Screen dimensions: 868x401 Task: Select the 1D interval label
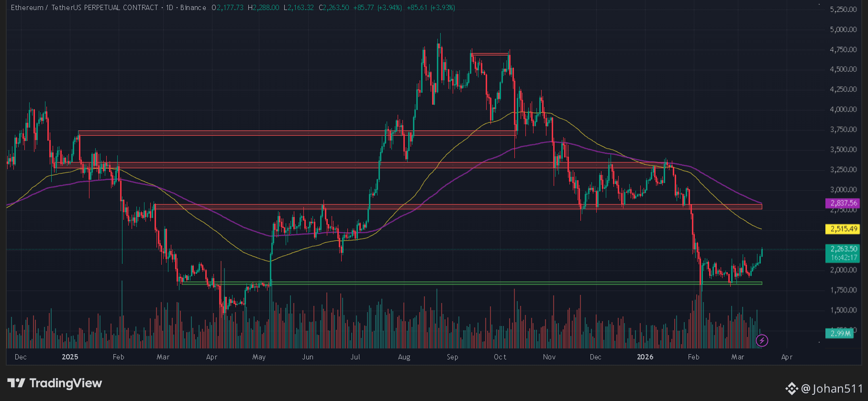(x=169, y=8)
